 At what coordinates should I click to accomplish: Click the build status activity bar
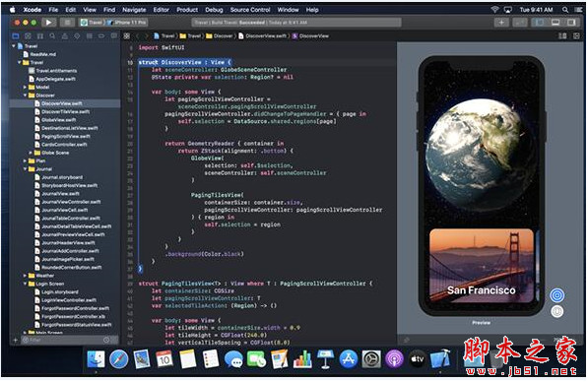click(296, 23)
